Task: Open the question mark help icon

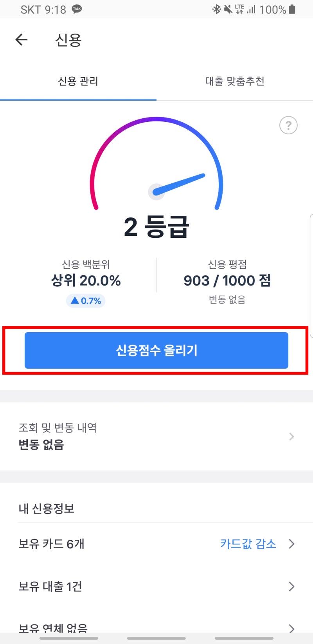Action: tap(288, 125)
